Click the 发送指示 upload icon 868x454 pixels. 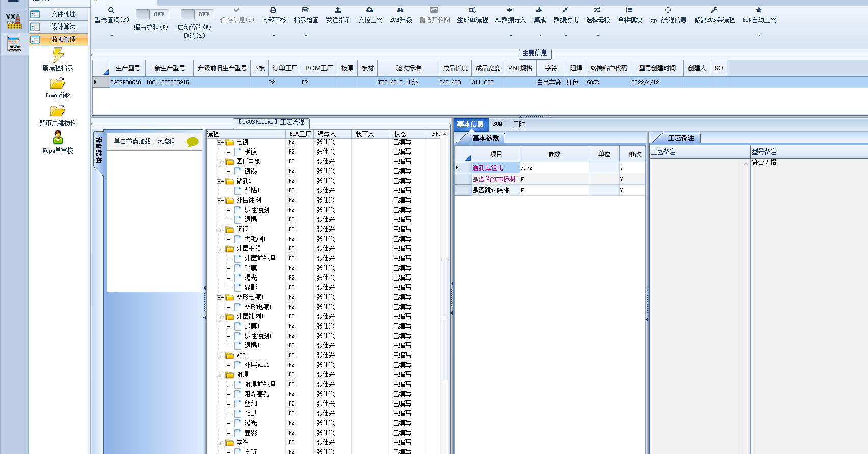(x=338, y=10)
